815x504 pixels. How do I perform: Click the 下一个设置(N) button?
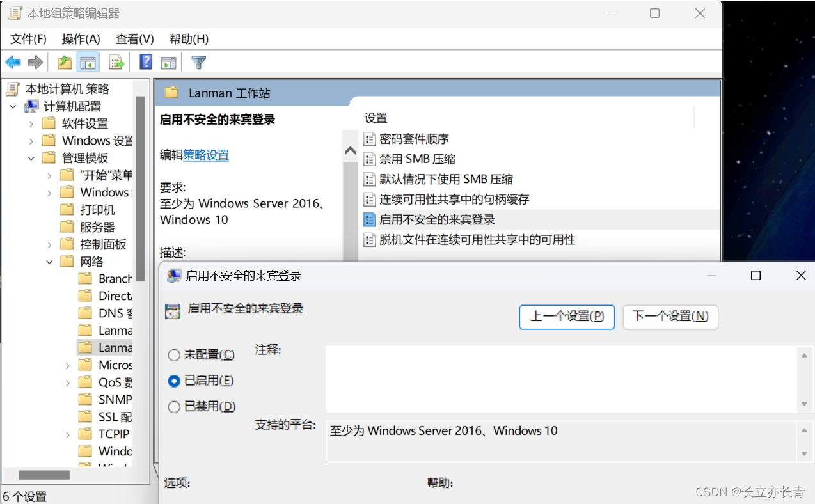670,317
